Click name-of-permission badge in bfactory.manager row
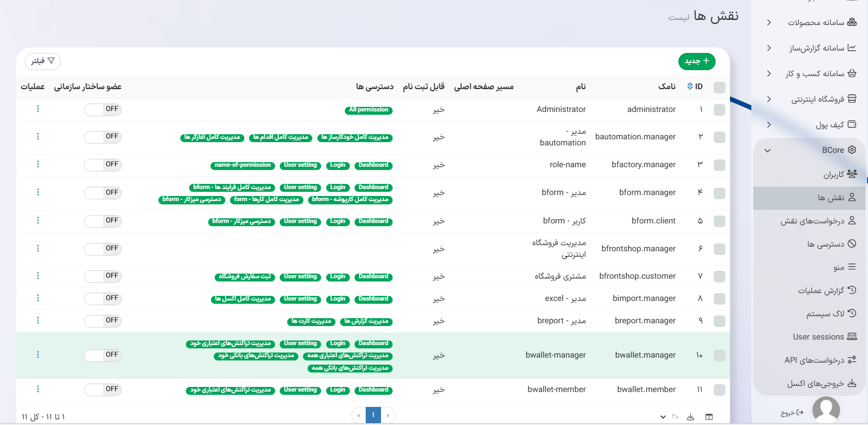This screenshot has width=868, height=425. click(243, 165)
